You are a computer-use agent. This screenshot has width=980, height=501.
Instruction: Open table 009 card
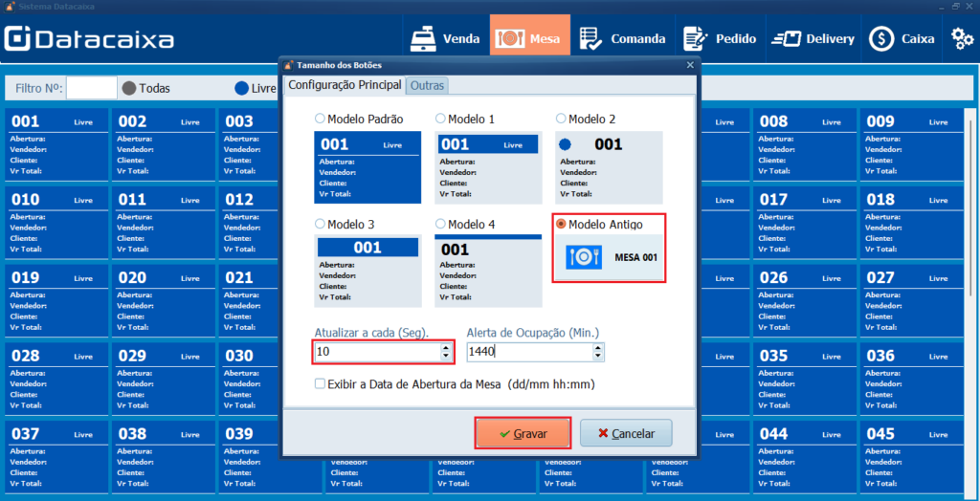912,145
